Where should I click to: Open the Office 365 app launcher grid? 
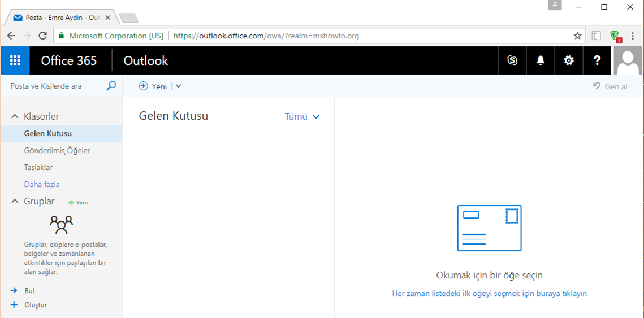15,61
